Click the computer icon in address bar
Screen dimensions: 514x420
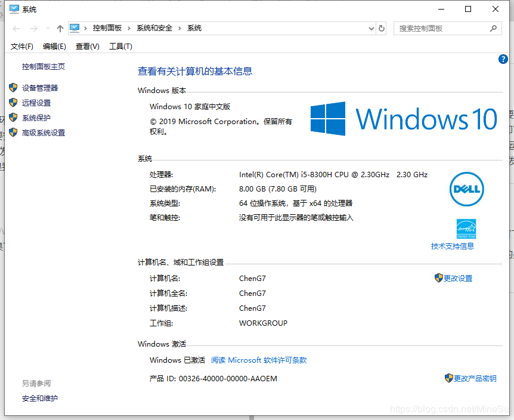tap(75, 28)
